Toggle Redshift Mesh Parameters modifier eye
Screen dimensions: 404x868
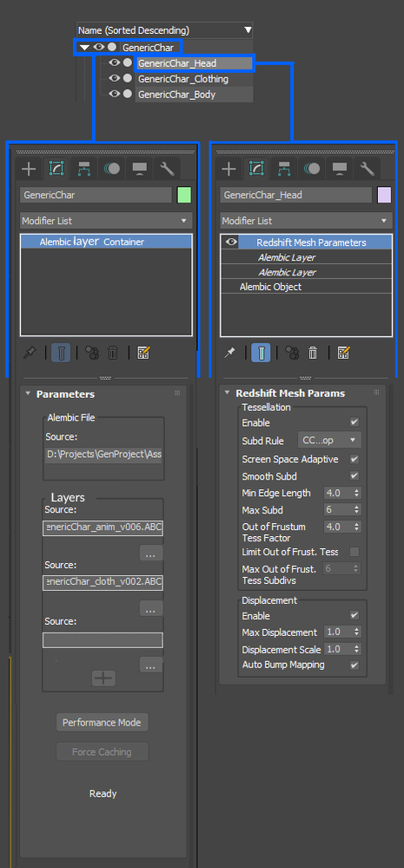[x=231, y=242]
